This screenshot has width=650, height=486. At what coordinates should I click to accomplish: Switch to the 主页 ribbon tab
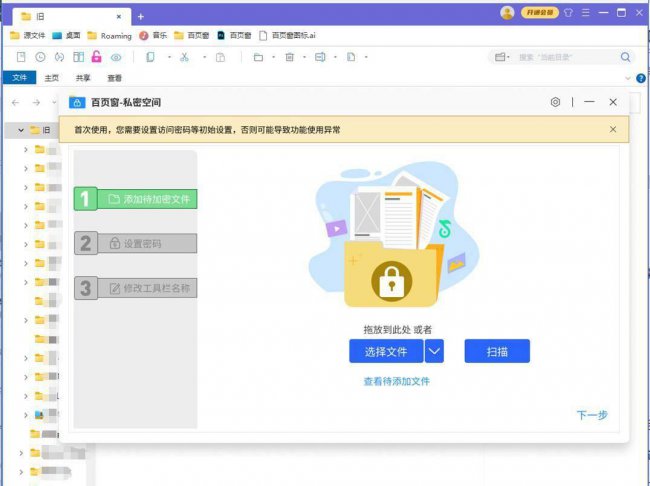(x=52, y=78)
